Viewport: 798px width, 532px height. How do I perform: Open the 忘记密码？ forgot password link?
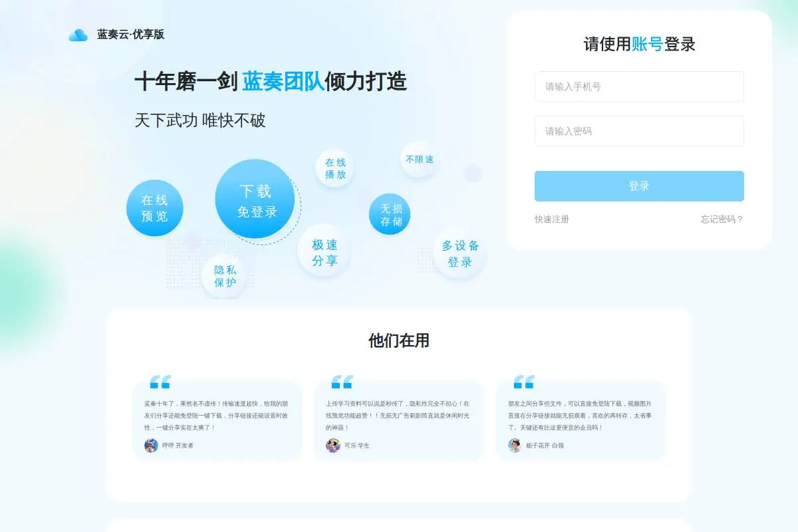click(x=722, y=219)
